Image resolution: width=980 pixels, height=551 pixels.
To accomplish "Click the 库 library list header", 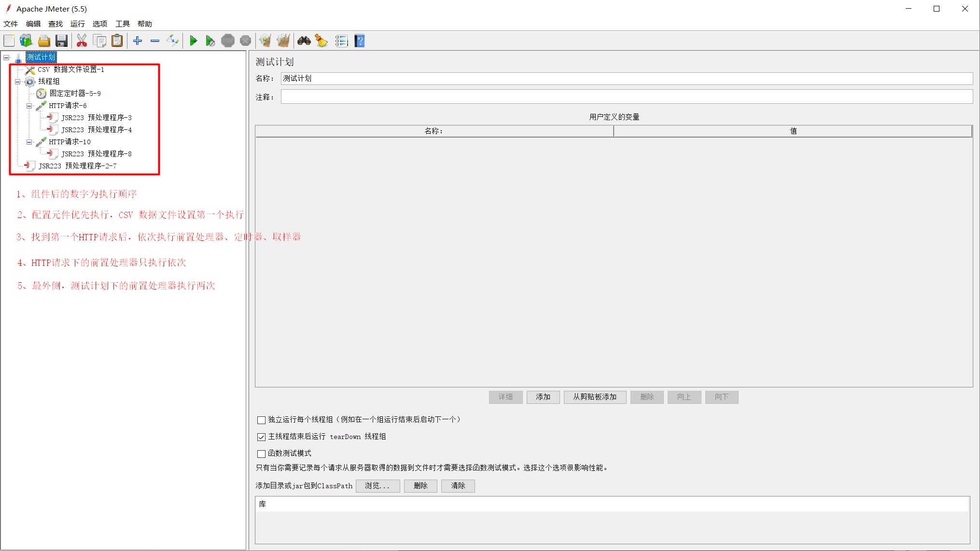I will click(x=612, y=504).
